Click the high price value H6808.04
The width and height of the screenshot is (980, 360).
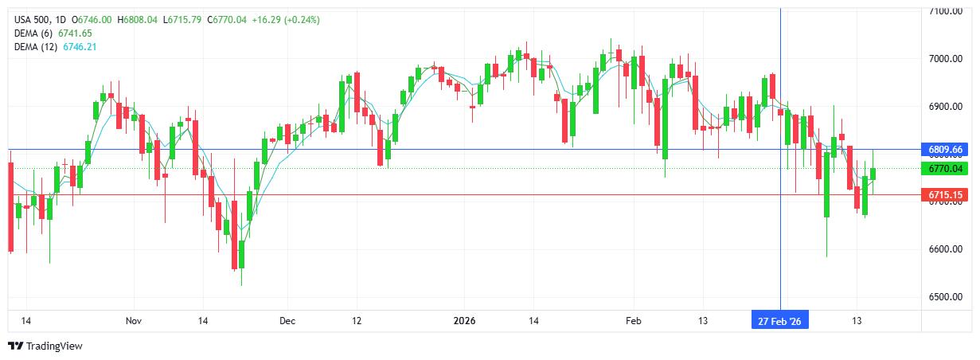139,19
